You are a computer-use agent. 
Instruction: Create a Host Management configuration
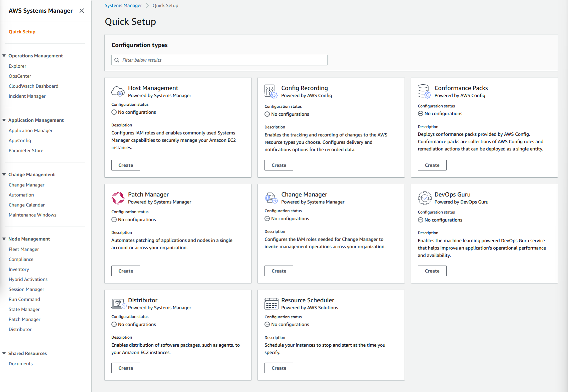pyautogui.click(x=126, y=165)
